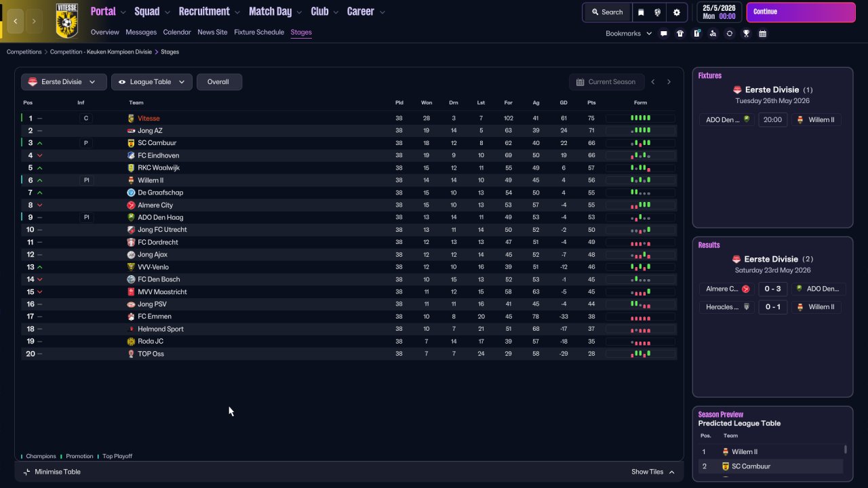Open the Willem II team row
This screenshot has height=488, width=868.
coord(349,180)
